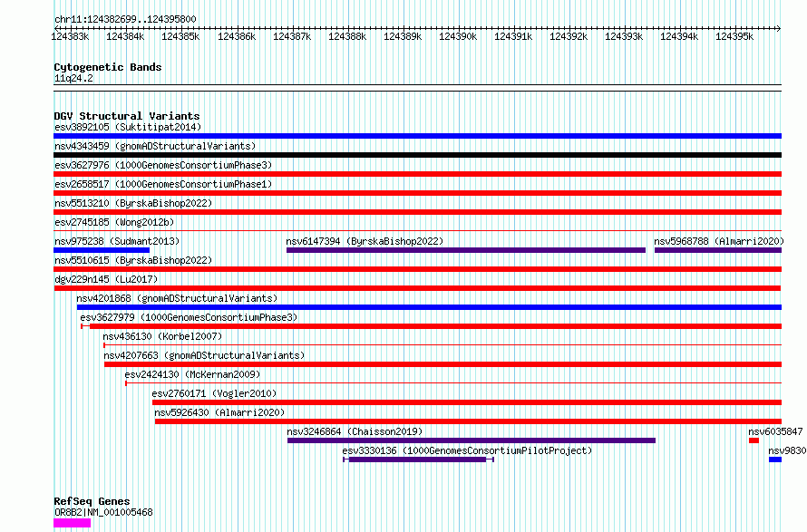Select the nsv4207663 gnomAD red bar
Image resolution: width=807 pixels, height=532 pixels.
[x=442, y=364]
